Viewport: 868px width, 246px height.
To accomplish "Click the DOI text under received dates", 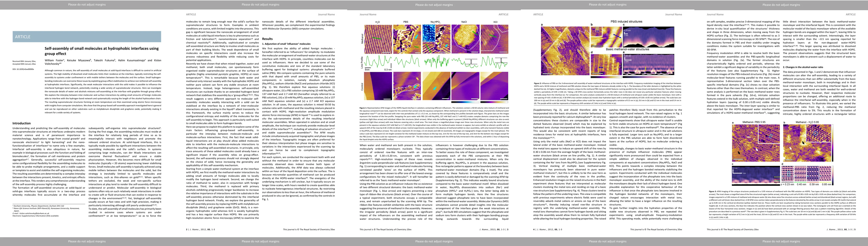I will tap(23, 69).
